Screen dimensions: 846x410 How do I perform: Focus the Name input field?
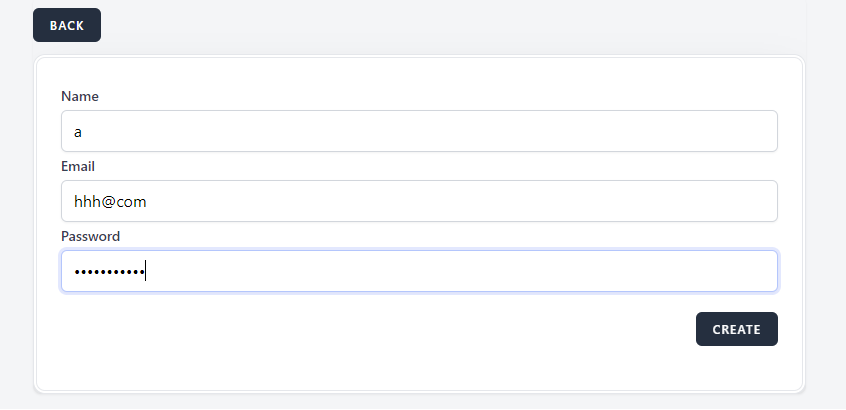419,131
